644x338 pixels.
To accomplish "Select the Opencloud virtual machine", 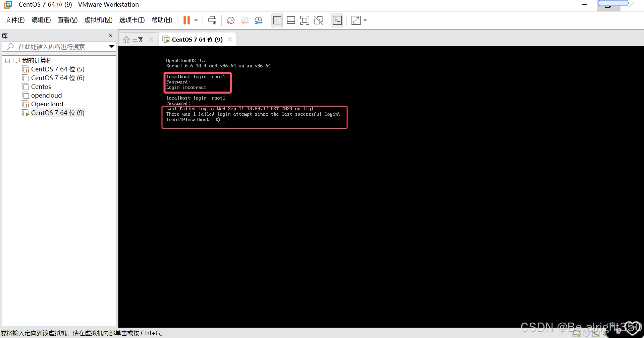I will tap(47, 104).
